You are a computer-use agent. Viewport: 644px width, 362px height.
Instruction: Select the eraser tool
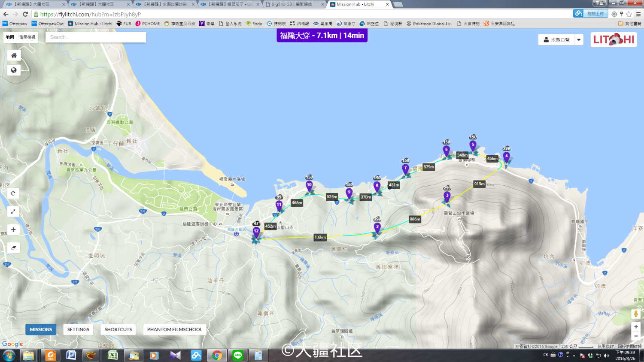click(x=13, y=247)
